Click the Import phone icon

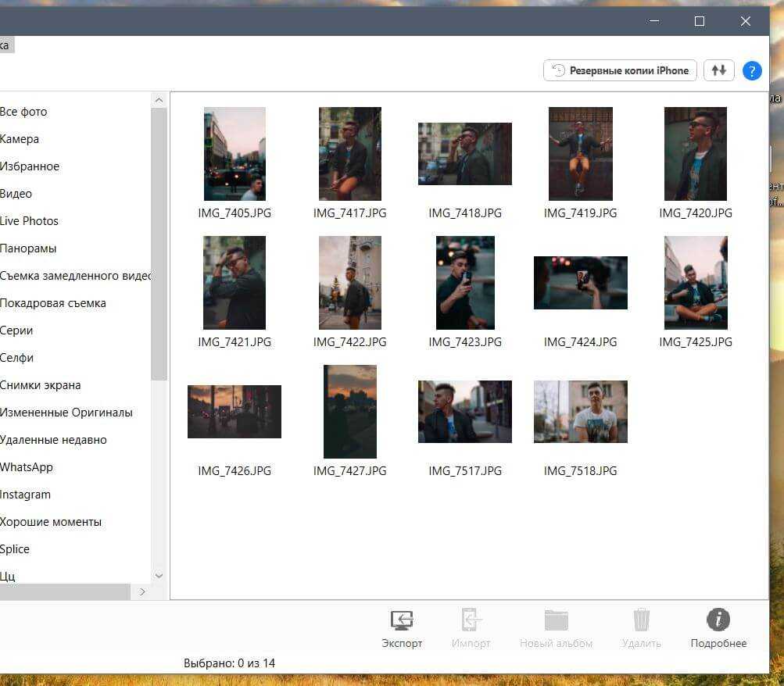[471, 620]
